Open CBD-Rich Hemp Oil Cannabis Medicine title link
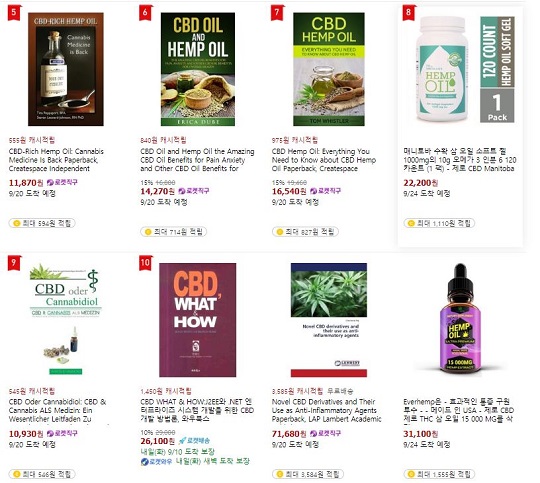 56,160
